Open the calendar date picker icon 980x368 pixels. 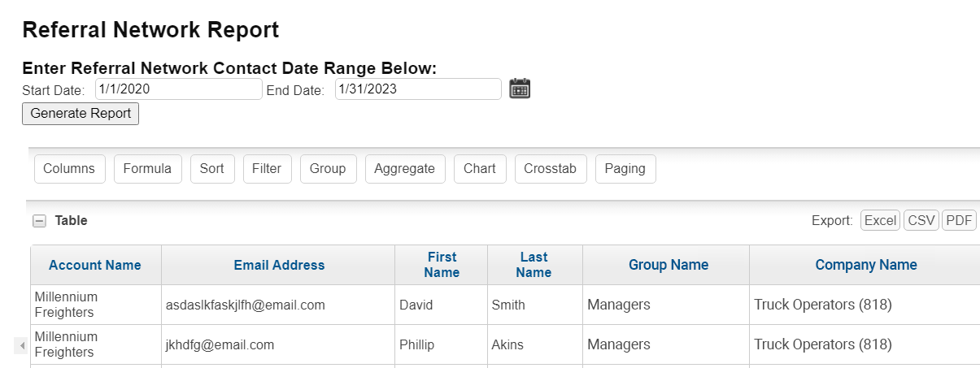[x=520, y=89]
